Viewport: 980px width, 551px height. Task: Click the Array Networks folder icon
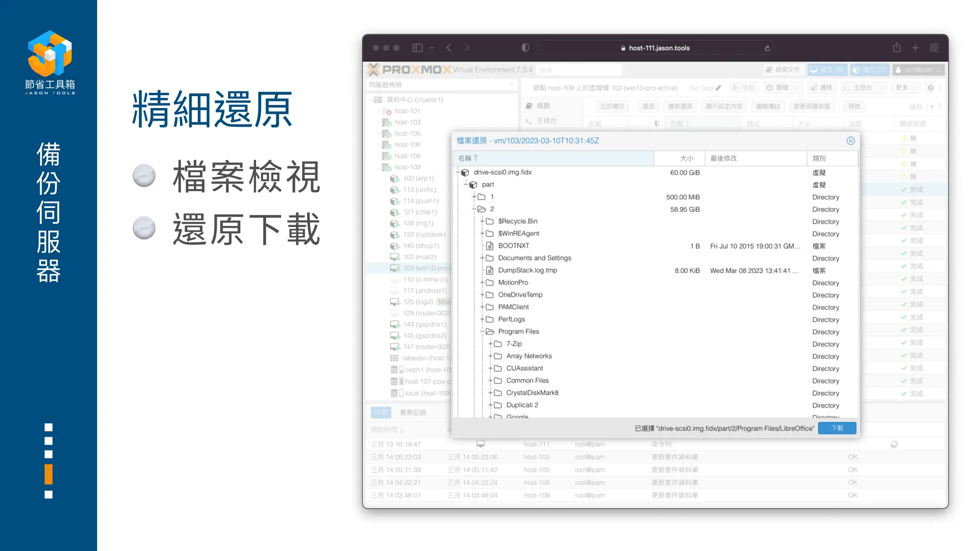pyautogui.click(x=498, y=356)
